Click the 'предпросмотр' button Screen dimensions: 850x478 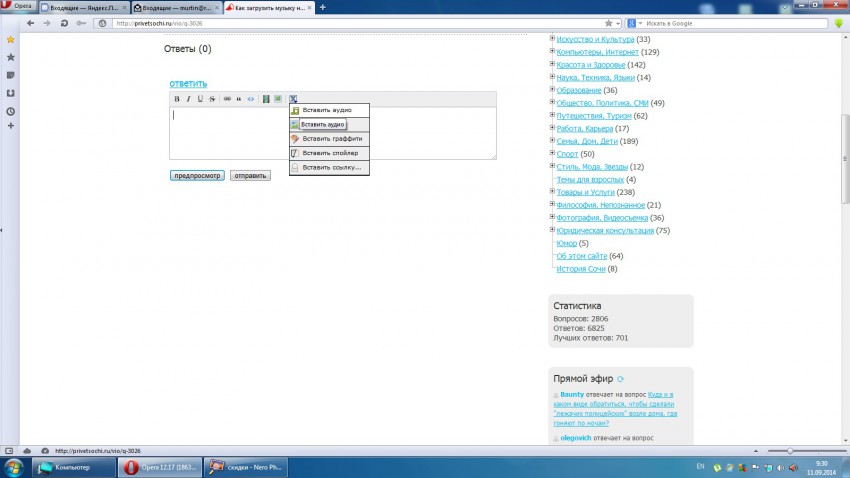tap(197, 175)
